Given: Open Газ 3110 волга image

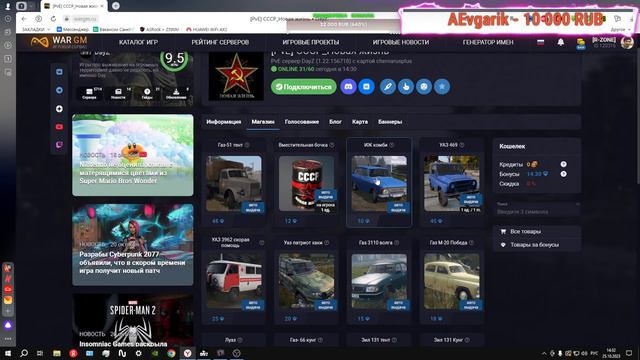Looking at the screenshot, I should 379,281.
